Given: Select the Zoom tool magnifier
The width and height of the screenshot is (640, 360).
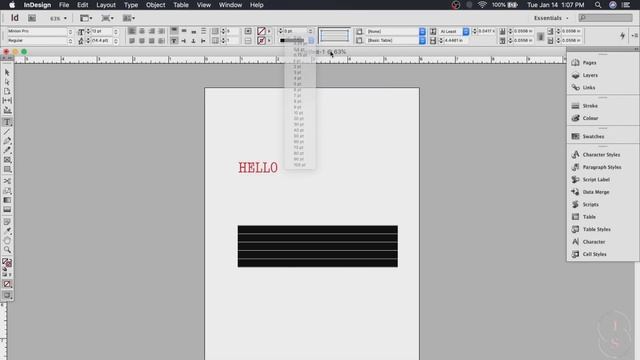Looking at the screenshot, I should (7, 250).
